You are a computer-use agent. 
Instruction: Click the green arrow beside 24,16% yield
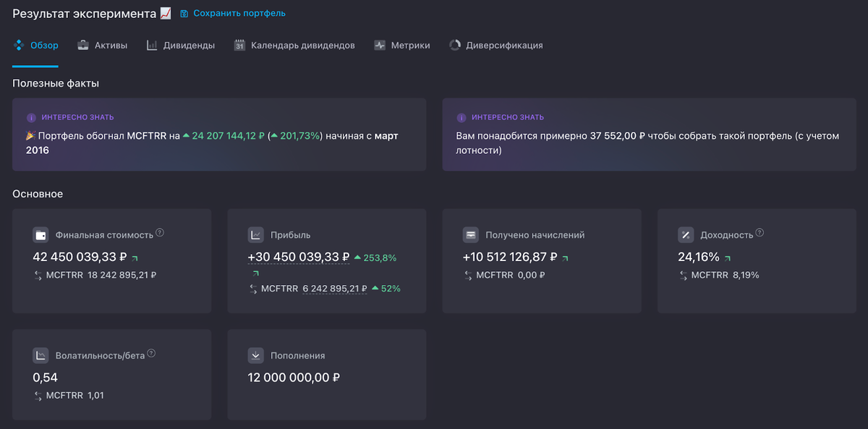[x=728, y=258]
